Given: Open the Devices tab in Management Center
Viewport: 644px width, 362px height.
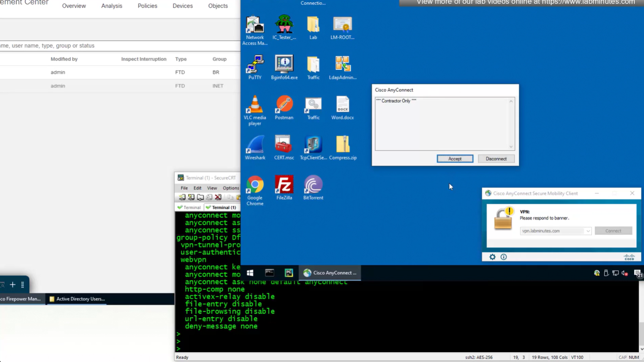Looking at the screenshot, I should (183, 6).
